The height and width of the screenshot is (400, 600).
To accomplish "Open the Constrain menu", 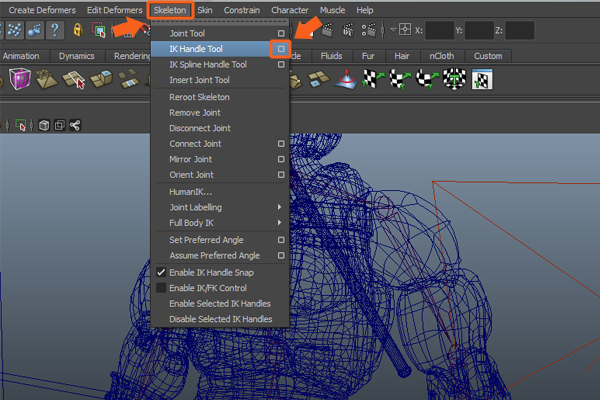I will (242, 10).
